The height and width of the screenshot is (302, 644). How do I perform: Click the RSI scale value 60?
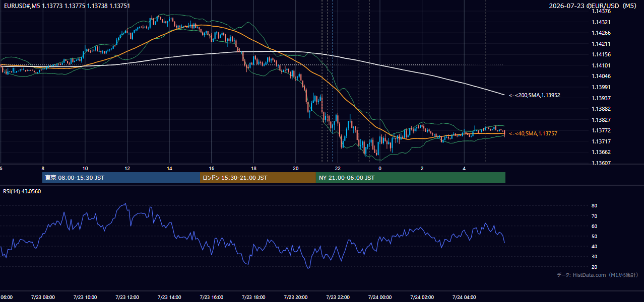(595, 226)
